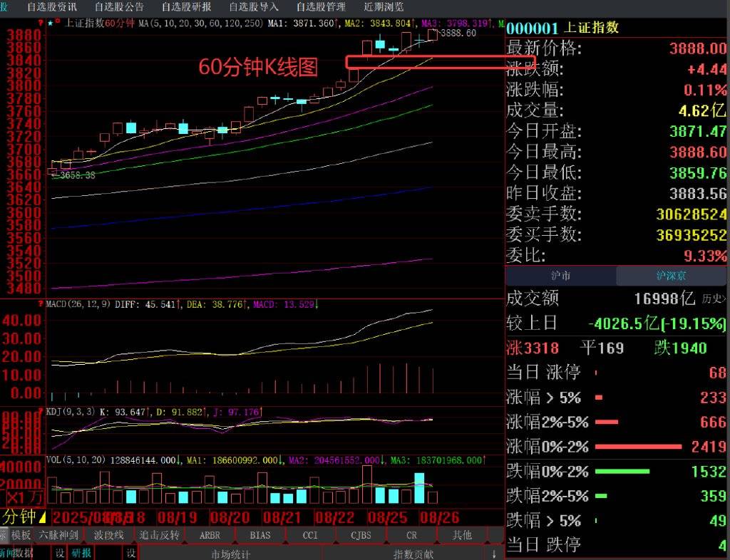The image size is (730, 560).
Task: Switch market statistics to 沪深京
Action: (x=672, y=276)
